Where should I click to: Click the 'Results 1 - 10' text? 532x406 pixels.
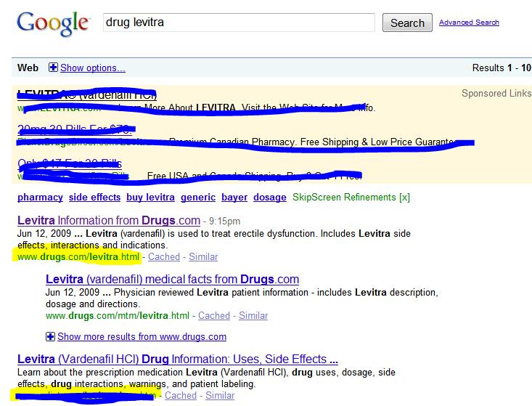coord(502,68)
